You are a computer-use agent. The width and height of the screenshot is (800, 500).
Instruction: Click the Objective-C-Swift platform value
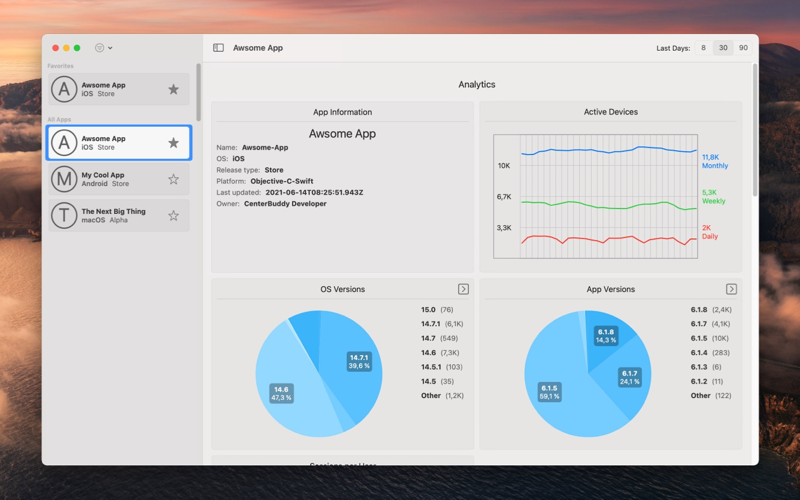(x=282, y=181)
